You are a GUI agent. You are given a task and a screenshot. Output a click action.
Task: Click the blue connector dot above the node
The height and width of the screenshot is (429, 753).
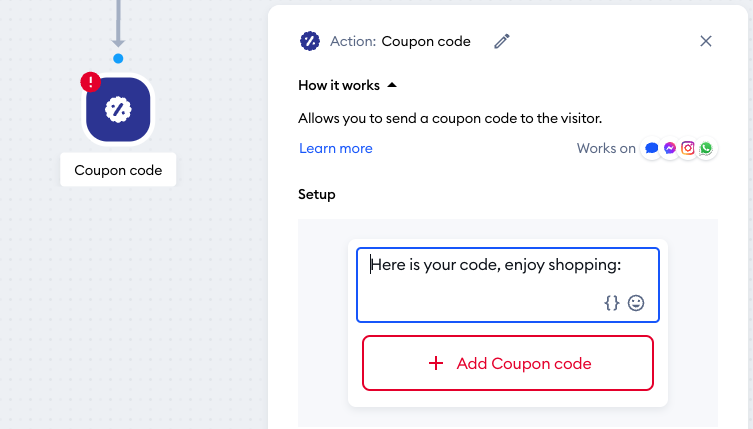coord(118,59)
